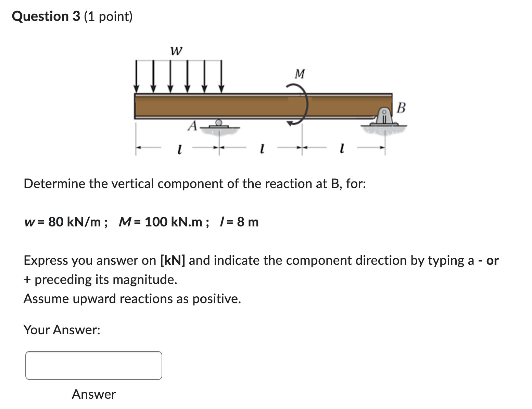Click the pin support at B
Screen dimensions: 532x409
(384, 116)
